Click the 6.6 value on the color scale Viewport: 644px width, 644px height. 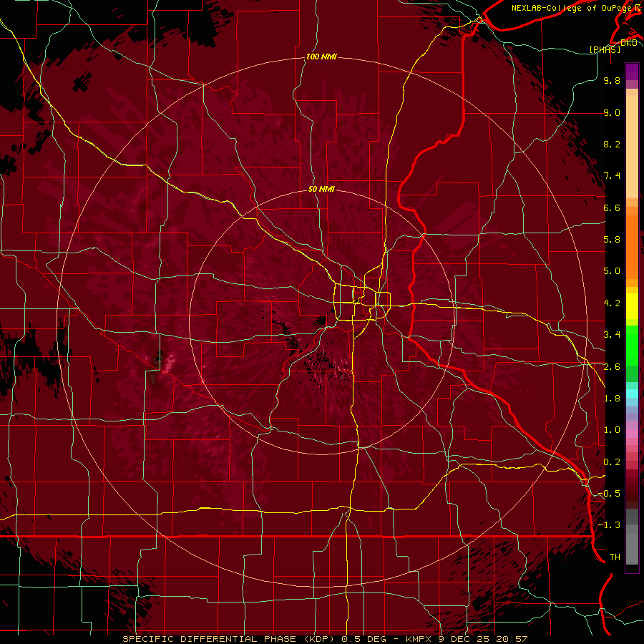(612, 208)
